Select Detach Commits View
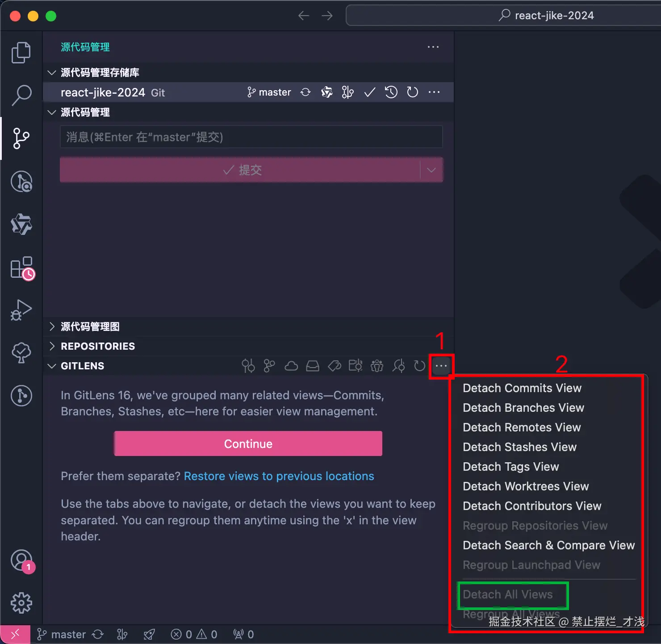 coord(522,388)
